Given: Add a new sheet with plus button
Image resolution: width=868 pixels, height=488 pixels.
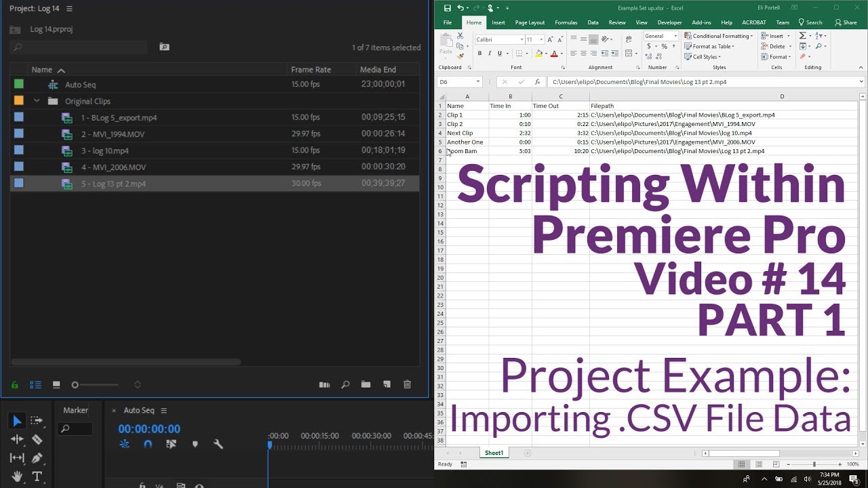Looking at the screenshot, I should click(x=528, y=453).
